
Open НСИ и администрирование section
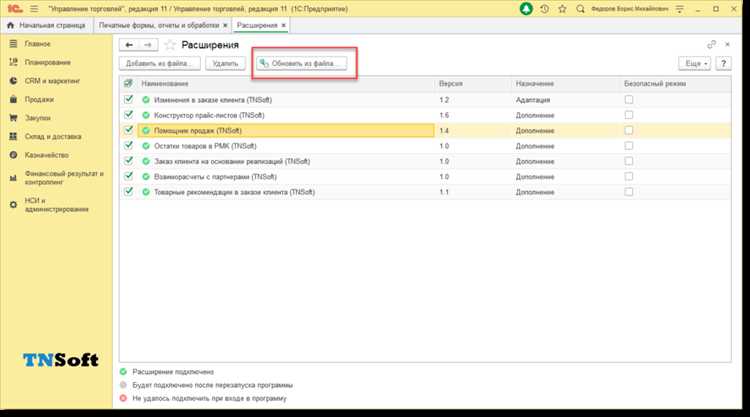(x=56, y=205)
